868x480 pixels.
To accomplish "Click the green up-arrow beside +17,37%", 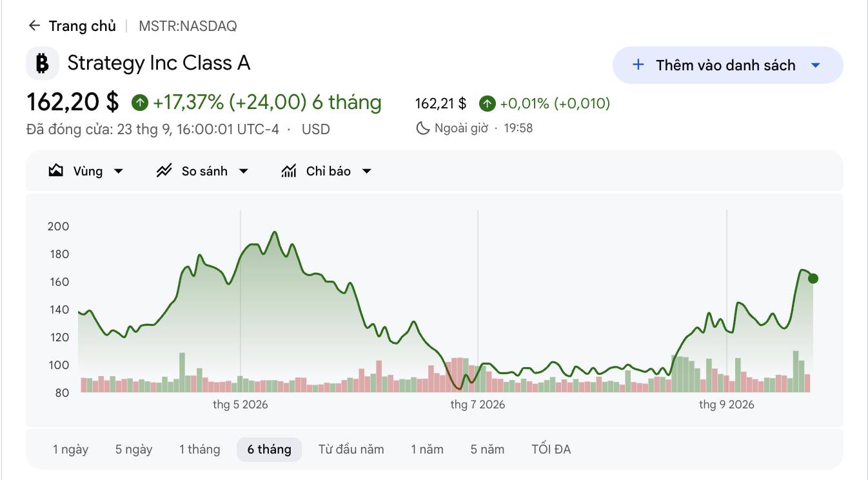I will point(139,103).
